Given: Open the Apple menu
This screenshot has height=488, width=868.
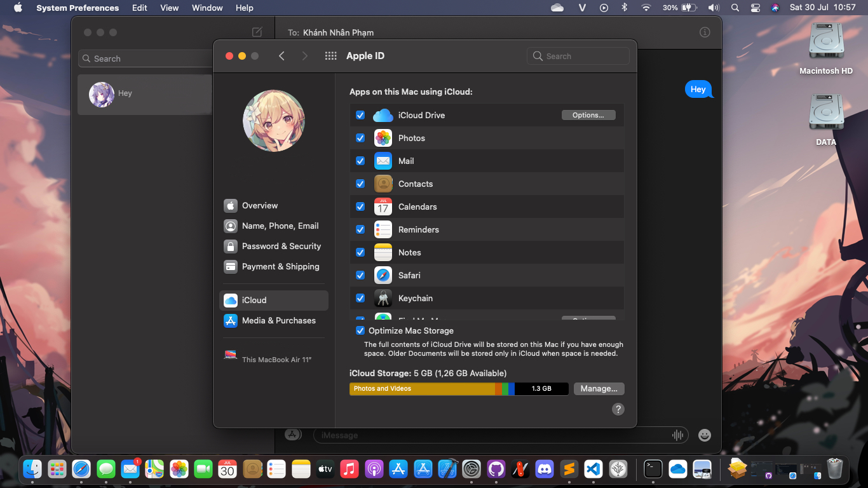Looking at the screenshot, I should [18, 8].
